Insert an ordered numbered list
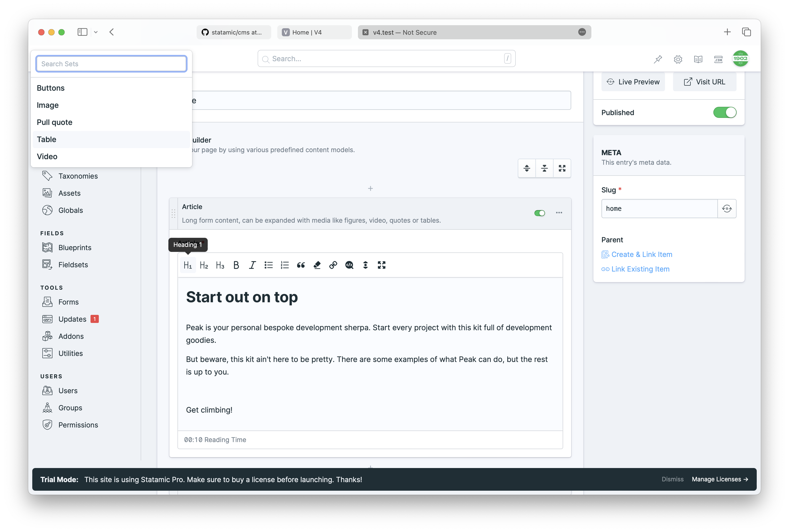 [285, 265]
